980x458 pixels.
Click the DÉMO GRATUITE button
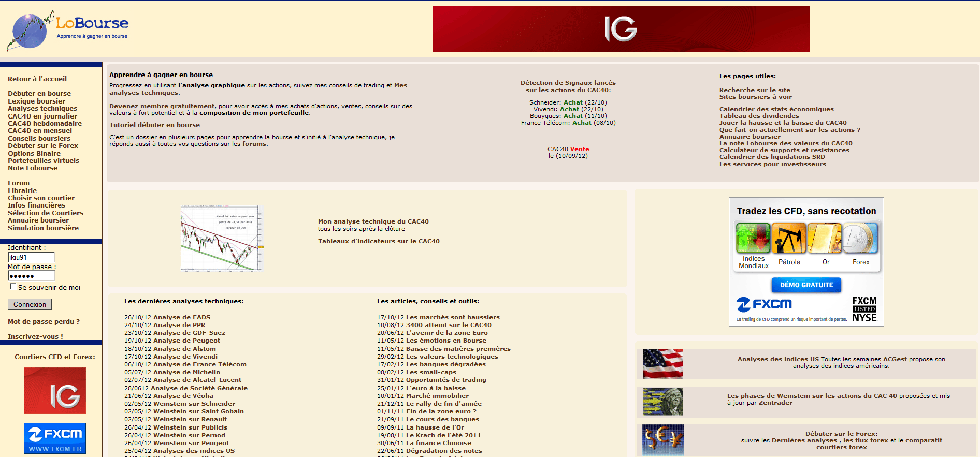tap(806, 285)
